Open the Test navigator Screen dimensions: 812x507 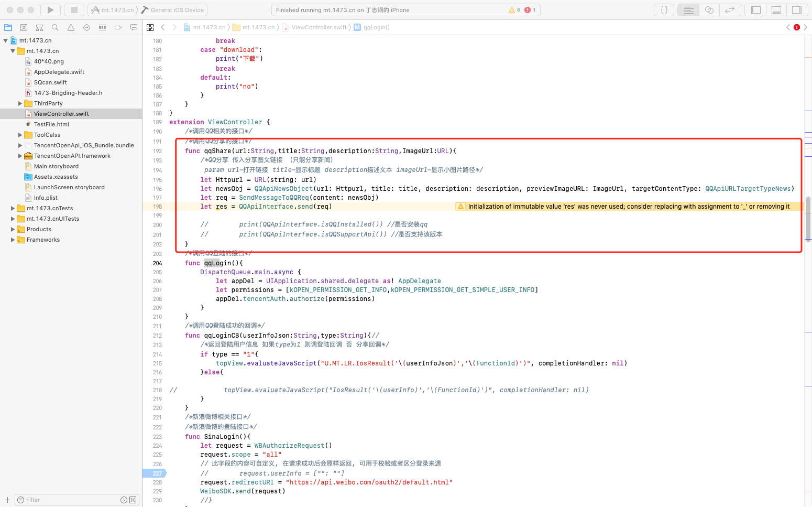click(86, 27)
